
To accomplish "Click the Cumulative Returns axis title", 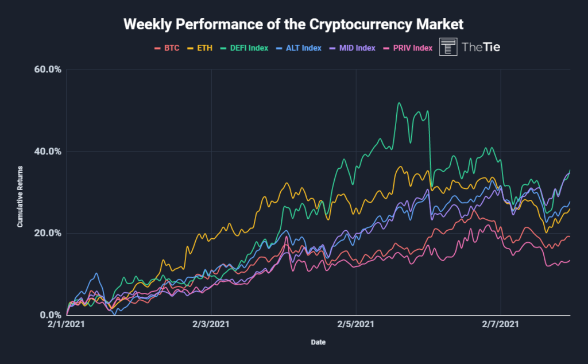I will click(x=20, y=196).
